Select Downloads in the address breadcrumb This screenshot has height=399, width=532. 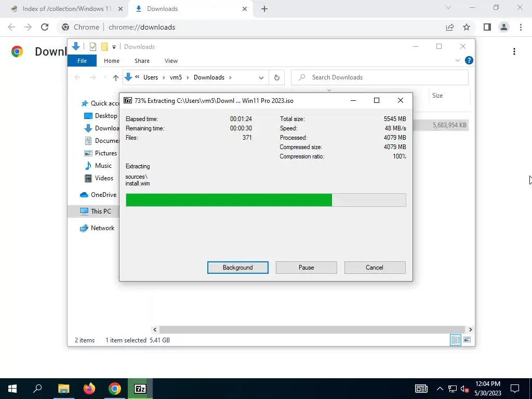209,77
